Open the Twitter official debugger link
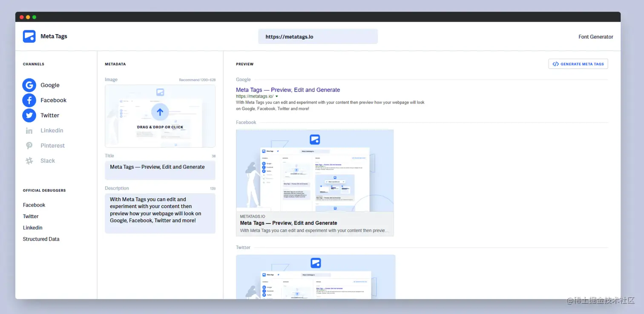This screenshot has height=314, width=644. click(x=31, y=216)
